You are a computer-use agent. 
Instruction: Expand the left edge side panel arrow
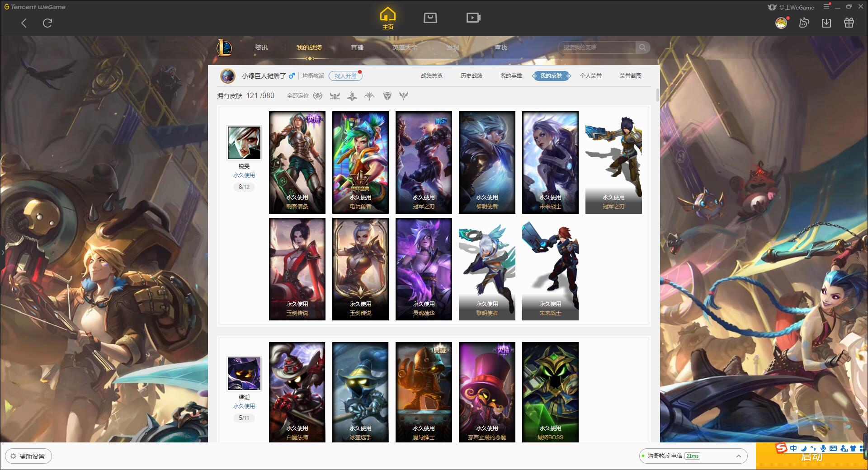2,253
